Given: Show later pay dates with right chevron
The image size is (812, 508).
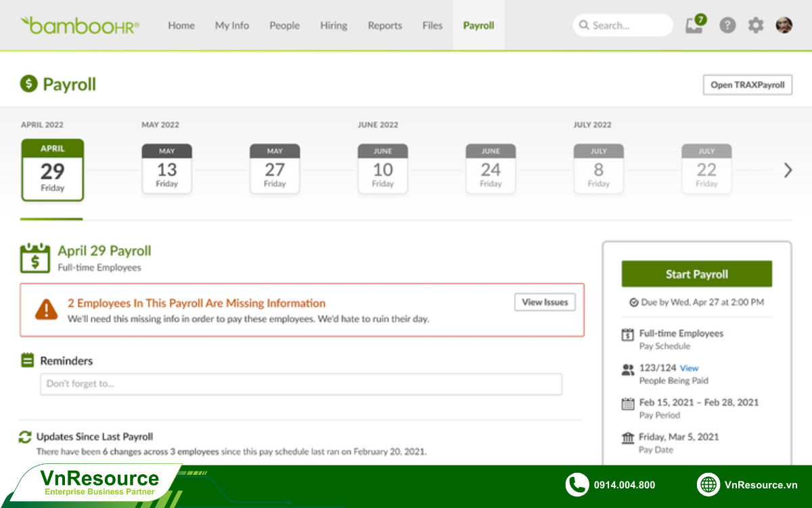Looking at the screenshot, I should [x=788, y=170].
